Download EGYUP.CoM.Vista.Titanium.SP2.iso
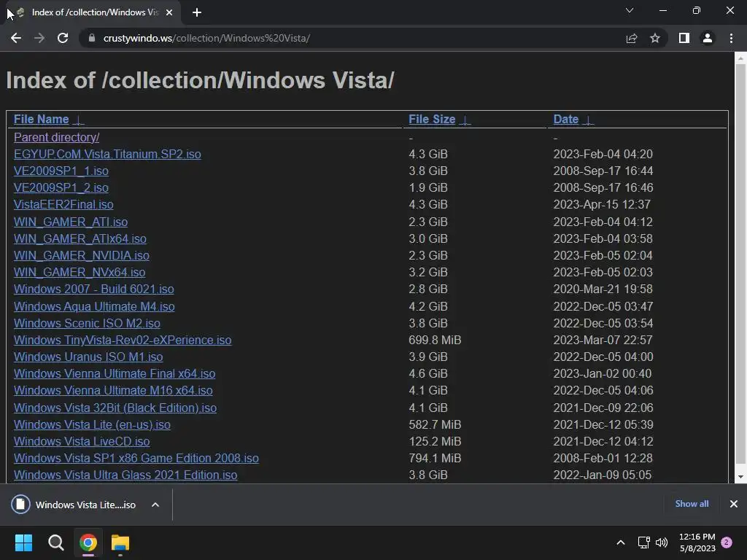747x560 pixels. coord(107,155)
